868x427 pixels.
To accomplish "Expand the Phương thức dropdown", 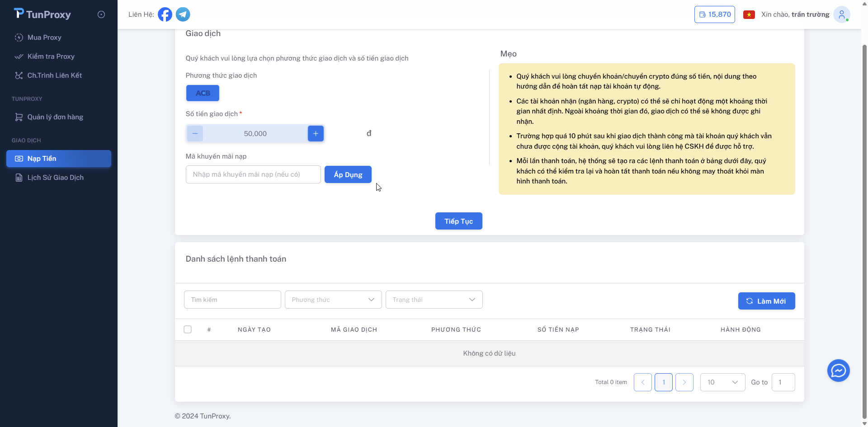I will 333,300.
